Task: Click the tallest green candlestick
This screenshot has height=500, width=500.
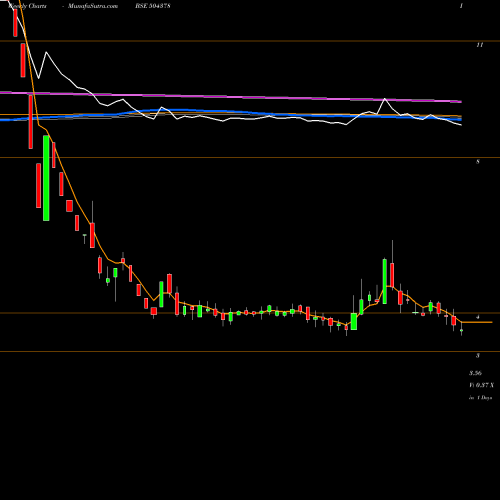Action: point(46,178)
